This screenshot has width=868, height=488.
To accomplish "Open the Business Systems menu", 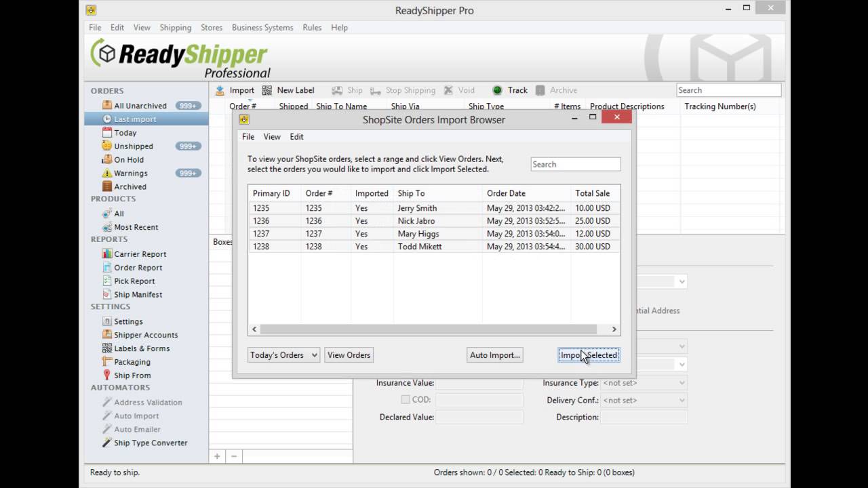I will (x=262, y=28).
